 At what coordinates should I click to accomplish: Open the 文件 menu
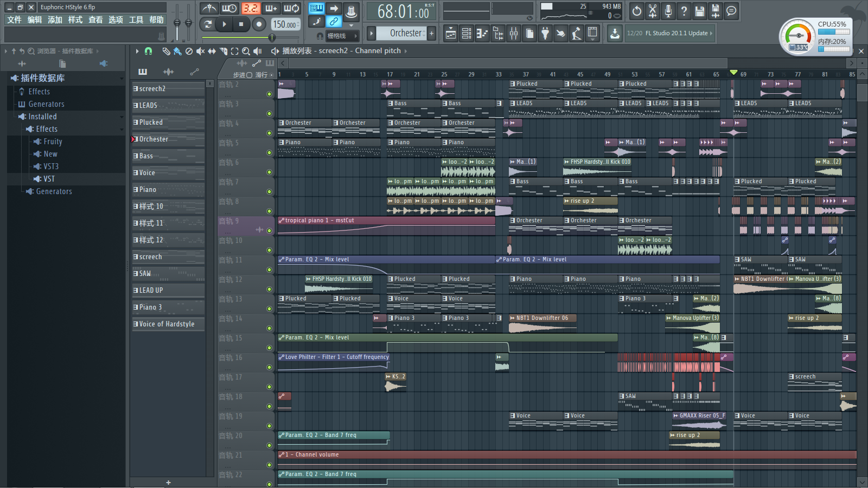[14, 20]
